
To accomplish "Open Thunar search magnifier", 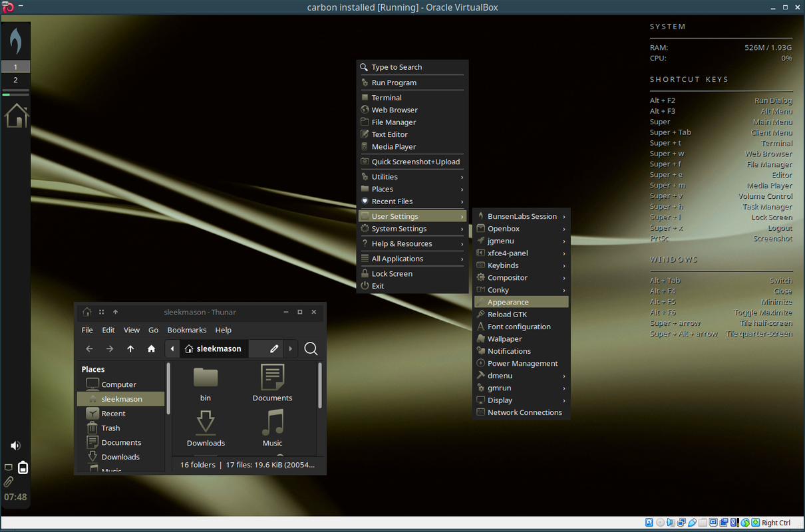I will point(311,348).
